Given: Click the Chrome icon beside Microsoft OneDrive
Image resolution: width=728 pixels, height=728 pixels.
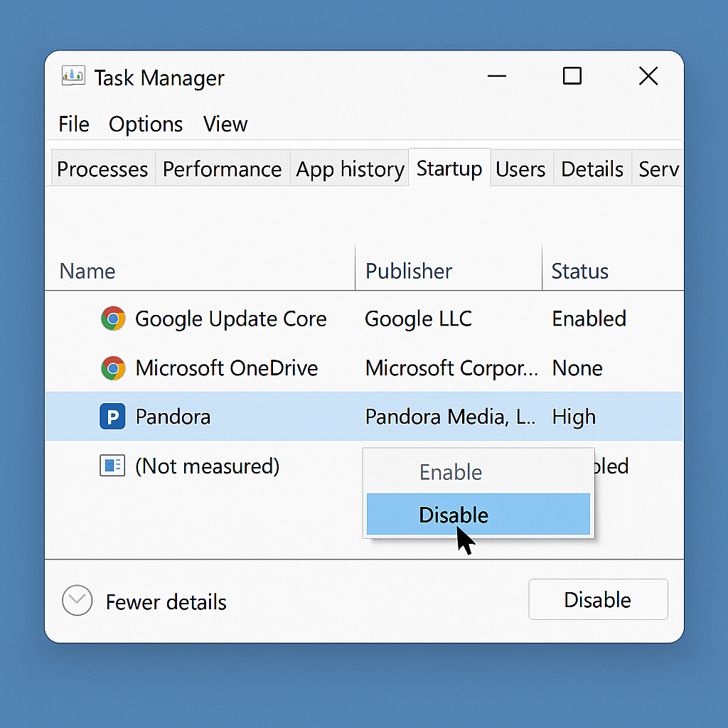Looking at the screenshot, I should 113,368.
